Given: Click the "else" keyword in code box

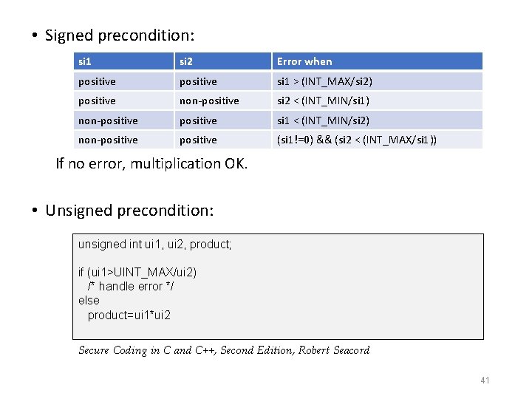Looking at the screenshot, I should [x=89, y=300].
